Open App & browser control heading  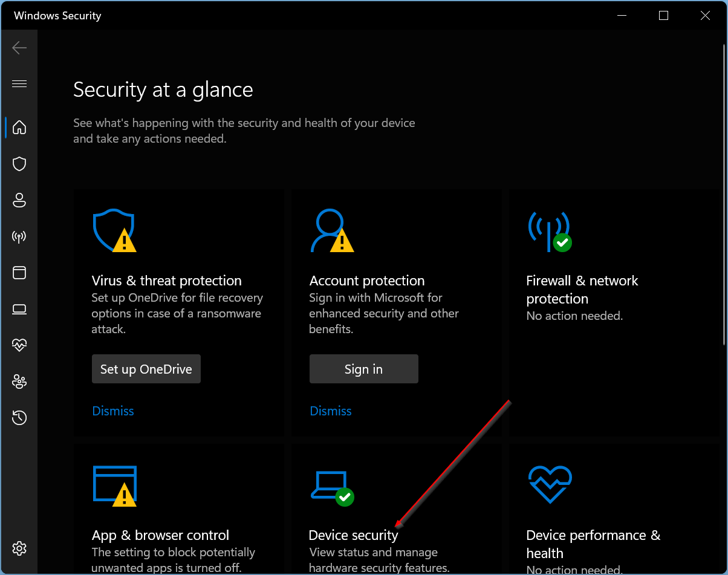pos(161,535)
